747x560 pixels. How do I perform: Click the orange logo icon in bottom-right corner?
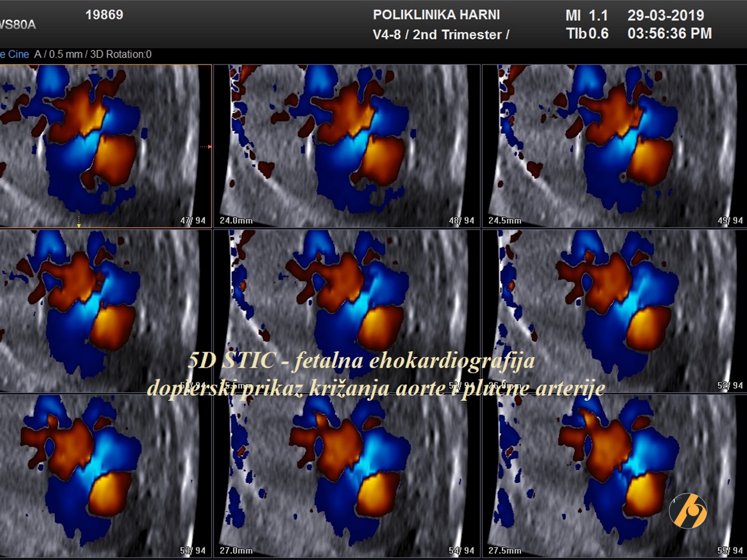(687, 511)
